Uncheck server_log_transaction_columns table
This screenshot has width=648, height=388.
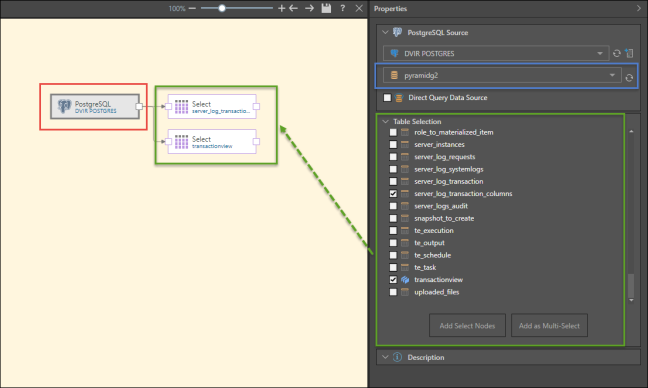(393, 194)
